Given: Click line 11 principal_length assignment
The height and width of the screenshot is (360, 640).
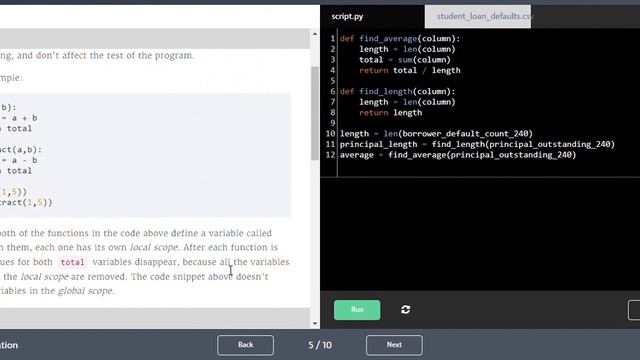Looking at the screenshot, I should tap(477, 144).
